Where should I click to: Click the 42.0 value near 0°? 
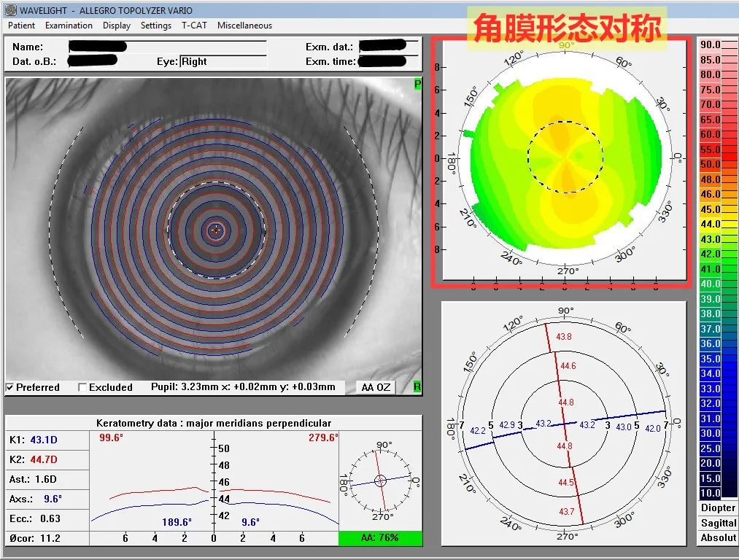pyautogui.click(x=653, y=428)
